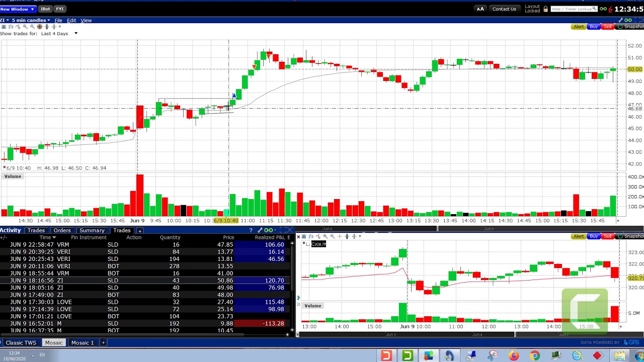Click the red connection status icon

(611, 9)
